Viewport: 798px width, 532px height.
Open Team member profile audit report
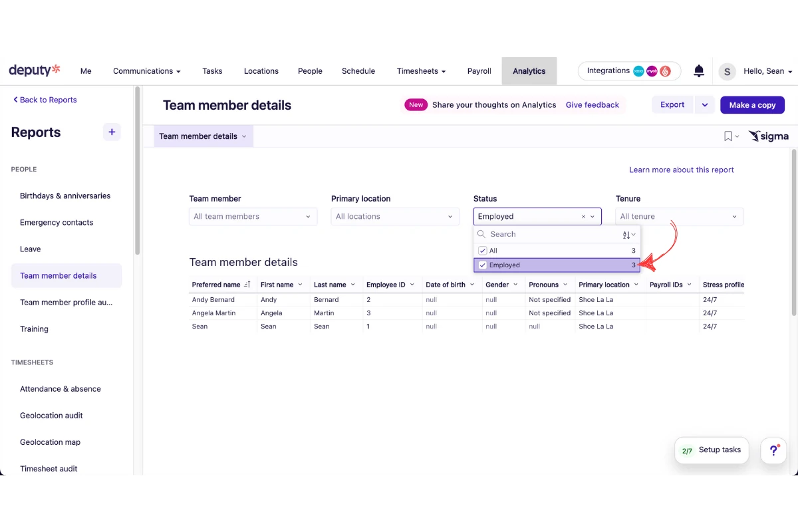(66, 303)
